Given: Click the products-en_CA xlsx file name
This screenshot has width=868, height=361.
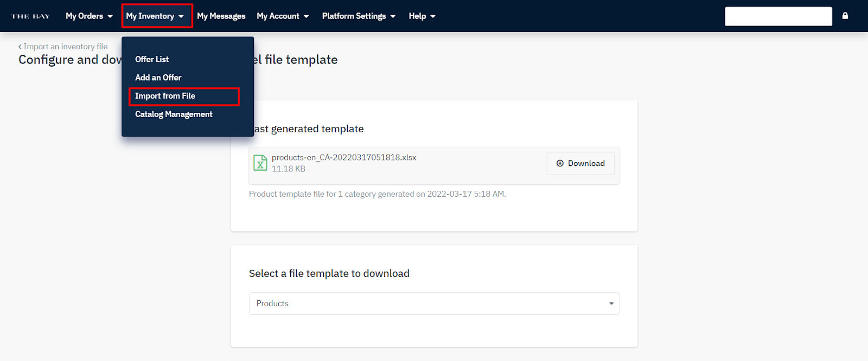Looking at the screenshot, I should [344, 158].
